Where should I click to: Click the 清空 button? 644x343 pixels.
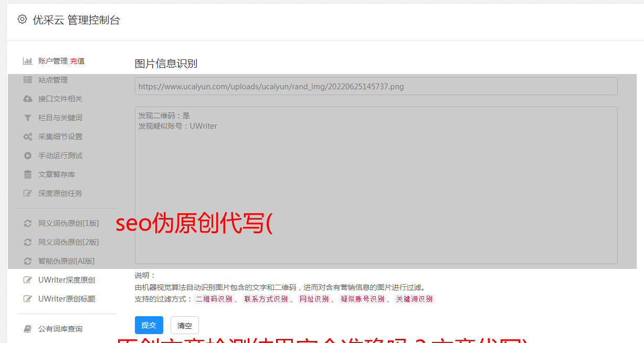185,325
